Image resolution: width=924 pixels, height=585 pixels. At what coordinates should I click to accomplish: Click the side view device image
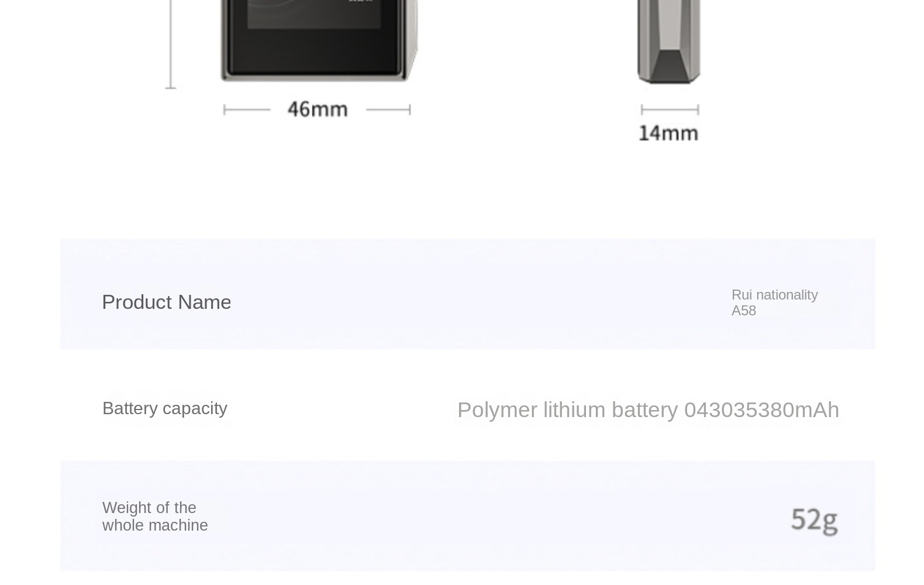[669, 41]
